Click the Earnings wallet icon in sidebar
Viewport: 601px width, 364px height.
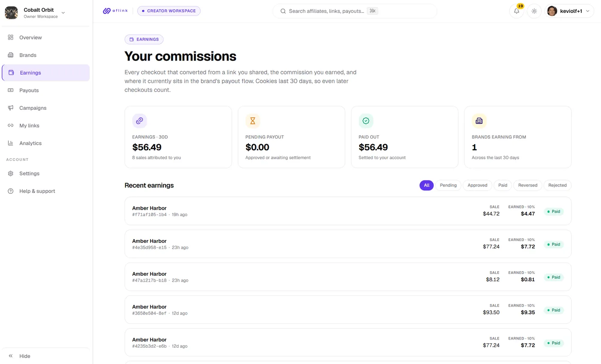[11, 73]
